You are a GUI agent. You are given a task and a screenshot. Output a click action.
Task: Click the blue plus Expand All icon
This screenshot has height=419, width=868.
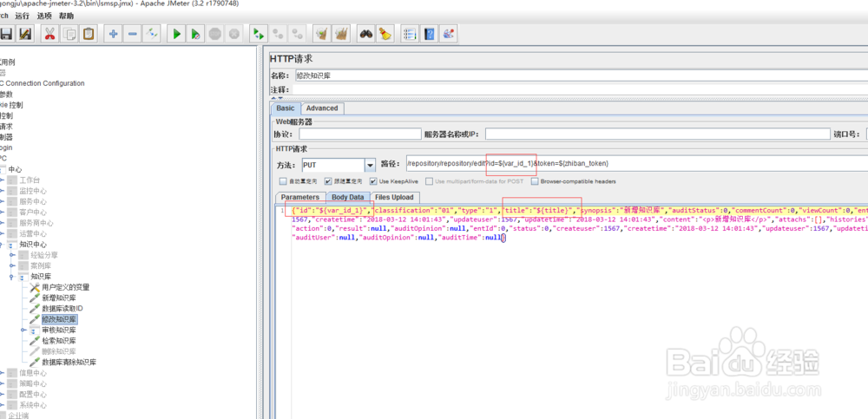tap(114, 34)
